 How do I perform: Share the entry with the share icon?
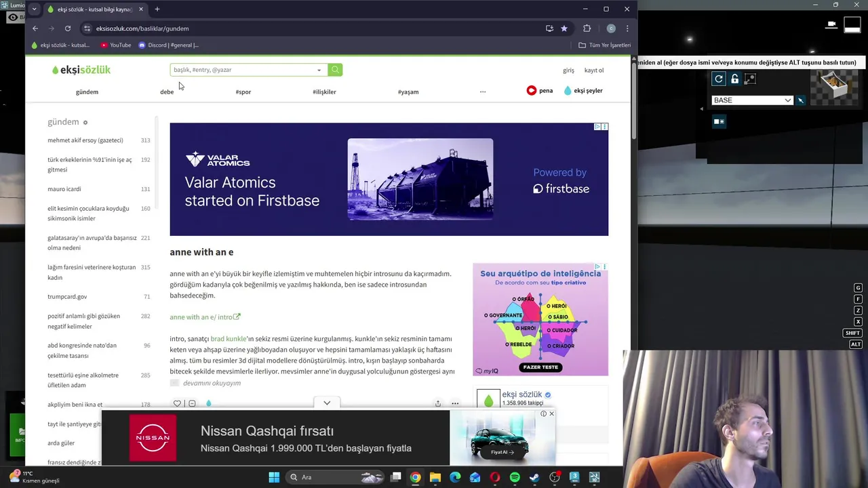coord(437,404)
